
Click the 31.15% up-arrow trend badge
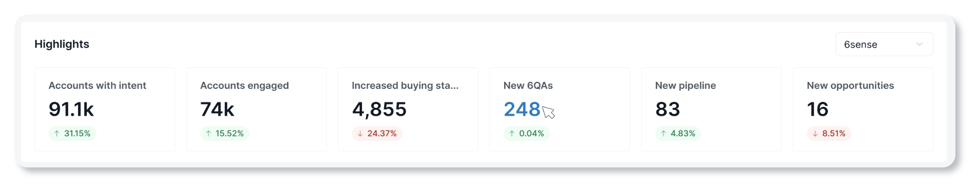click(72, 133)
